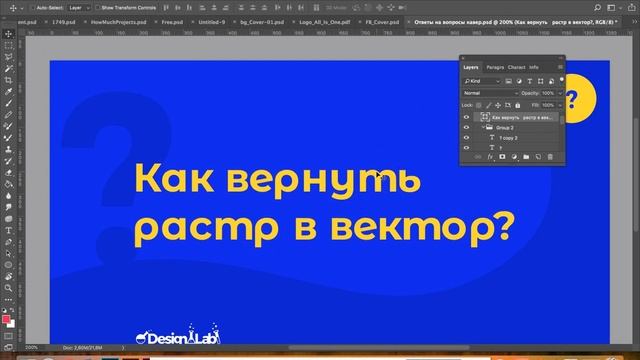Reset default foreground and background colors
Screen dimensions: 640x360
[4, 310]
